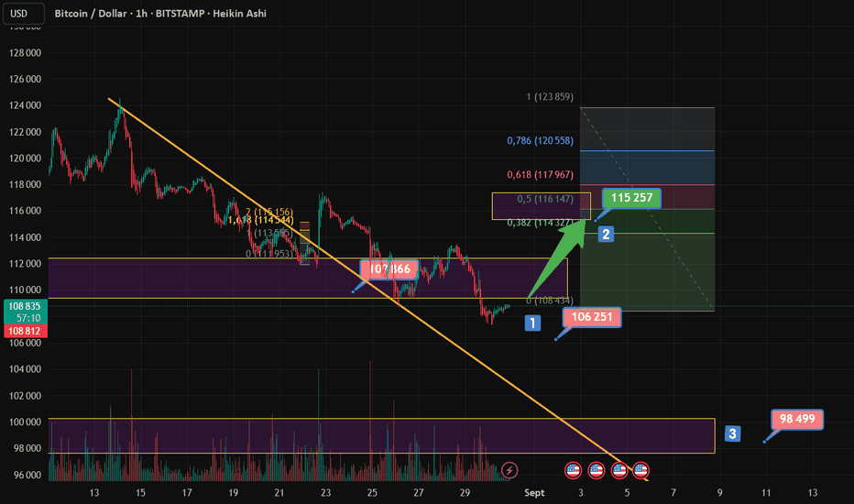Click the 0,786 (120 558) Fibonacci label
This screenshot has height=504, width=854.
(540, 140)
